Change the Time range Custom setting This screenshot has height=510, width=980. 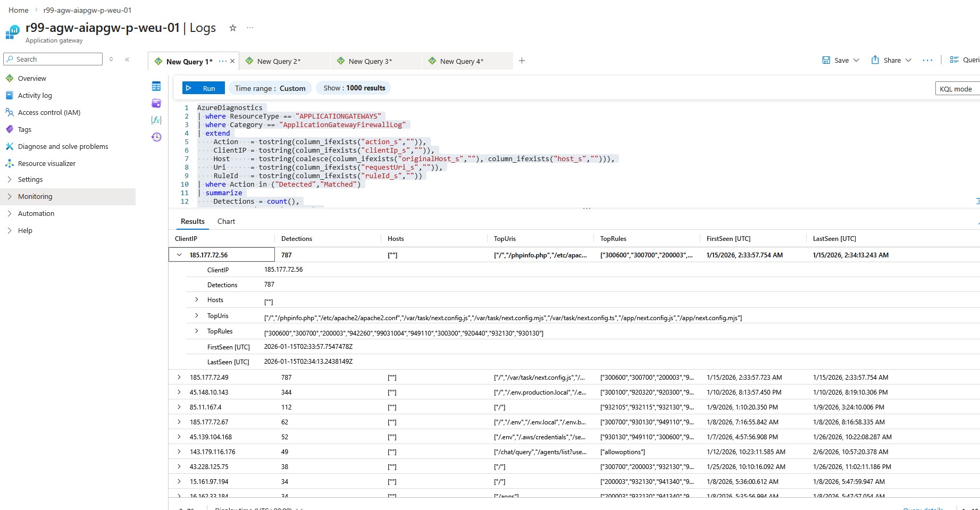tap(270, 88)
